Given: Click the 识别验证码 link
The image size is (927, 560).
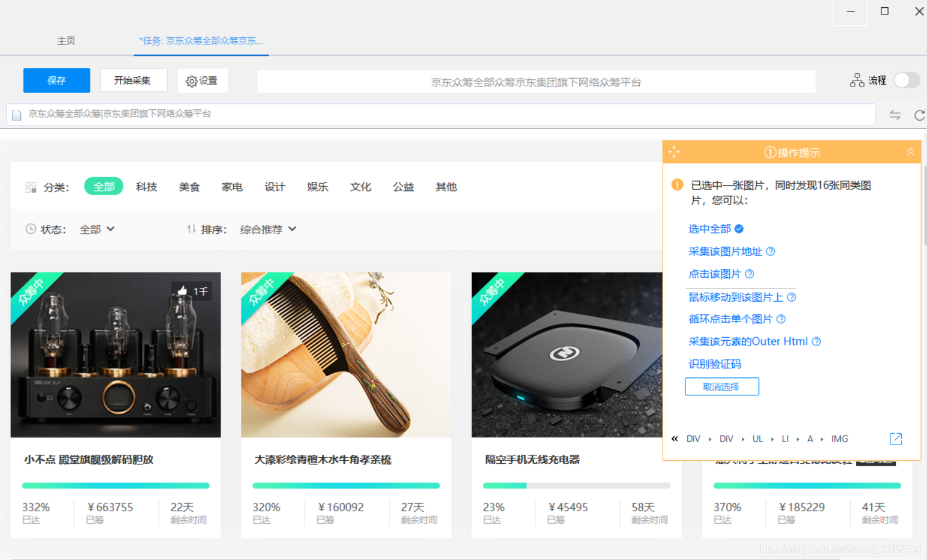Looking at the screenshot, I should pyautogui.click(x=714, y=364).
